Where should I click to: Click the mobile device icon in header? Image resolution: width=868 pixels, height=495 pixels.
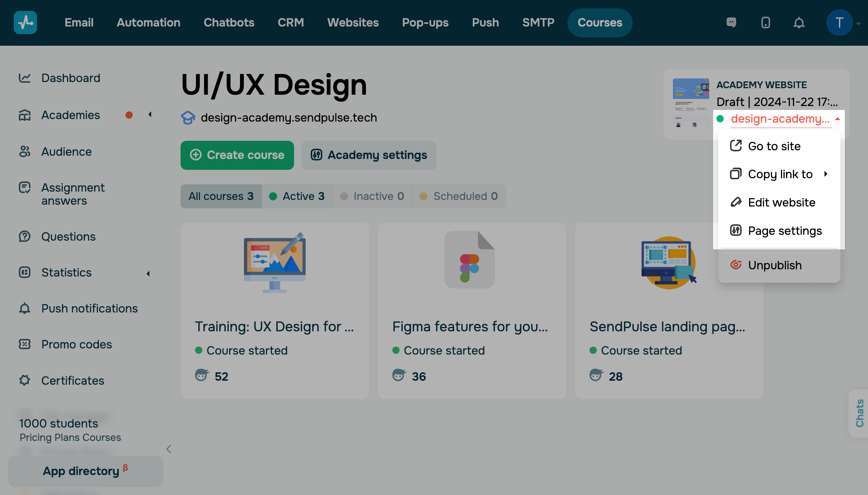(x=765, y=23)
